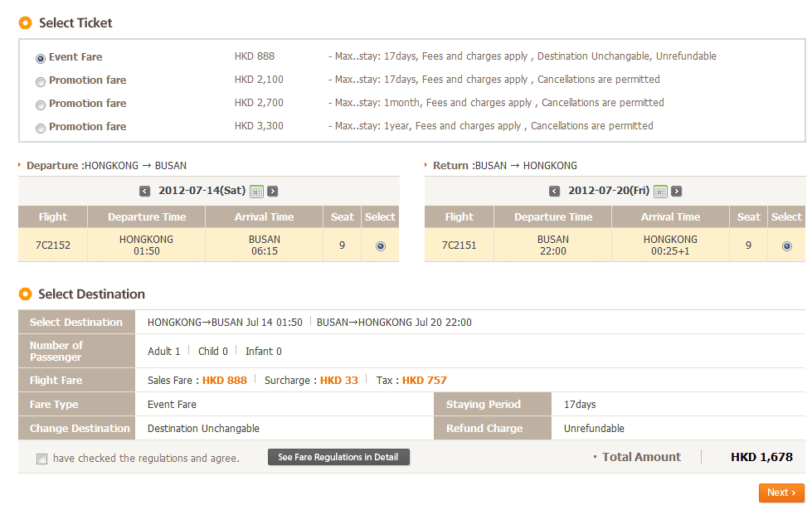Click the return flight number 7C2151 cell
The width and height of the screenshot is (812, 515).
coord(459,245)
